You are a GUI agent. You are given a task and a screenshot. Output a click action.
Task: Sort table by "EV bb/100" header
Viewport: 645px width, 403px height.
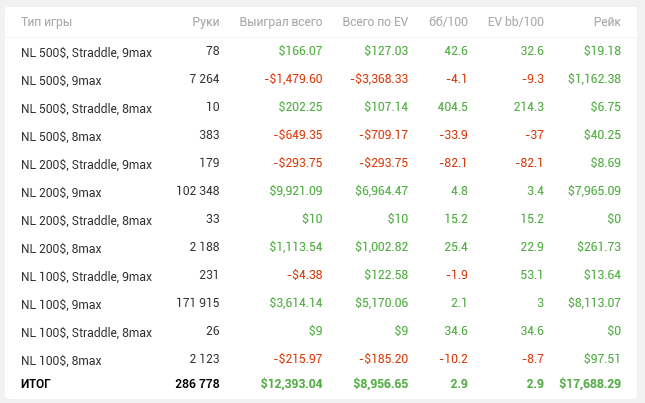click(x=515, y=22)
